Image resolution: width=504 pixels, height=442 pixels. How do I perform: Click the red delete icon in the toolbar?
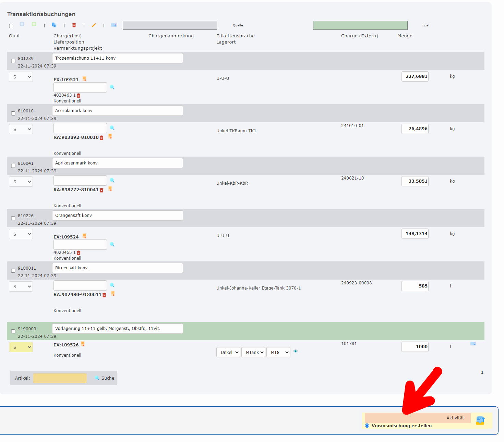(74, 25)
